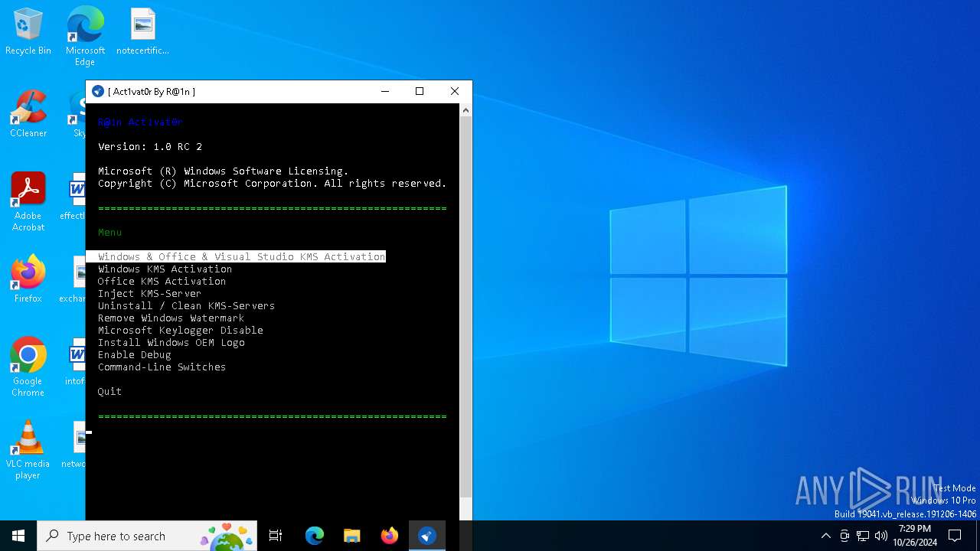Click the console vertical scrollbar track
This screenshot has width=980, height=551.
pyautogui.click(x=465, y=306)
